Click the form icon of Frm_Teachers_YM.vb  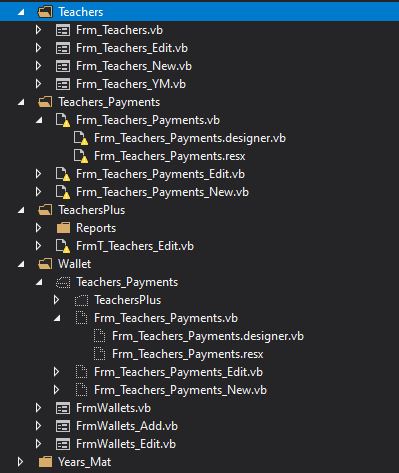point(63,84)
